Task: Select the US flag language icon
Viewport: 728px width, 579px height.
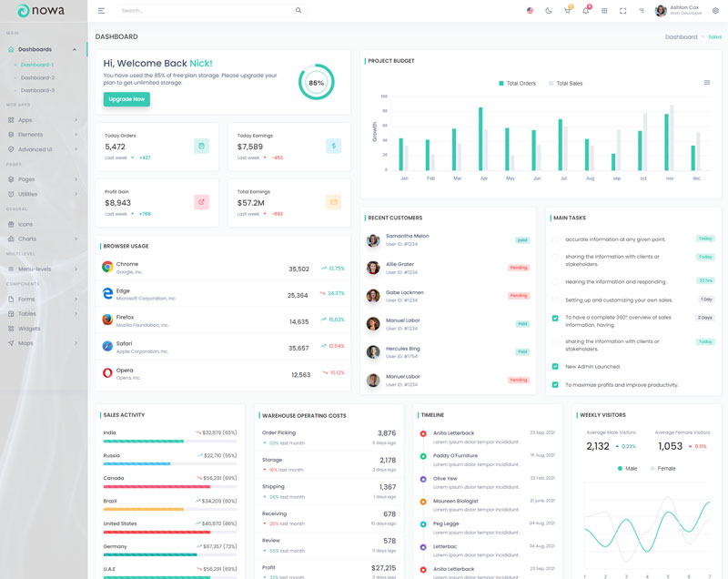Action: [530, 11]
